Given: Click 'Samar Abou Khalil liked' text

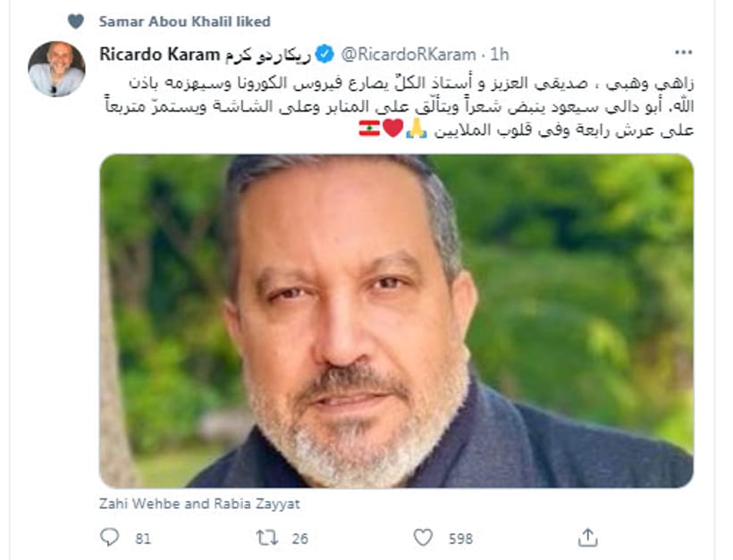Looking at the screenshot, I should pos(185,21).
